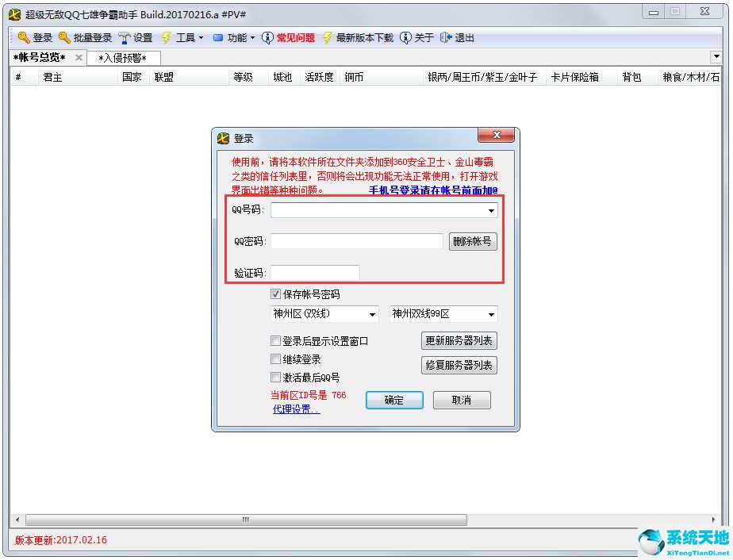Click the scrollbar right arrow
This screenshot has width=733, height=560.
coord(713,520)
